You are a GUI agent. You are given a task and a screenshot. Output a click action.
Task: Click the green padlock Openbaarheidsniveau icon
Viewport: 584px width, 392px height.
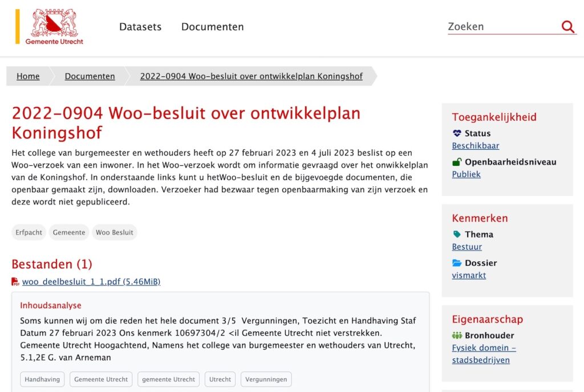(x=457, y=162)
